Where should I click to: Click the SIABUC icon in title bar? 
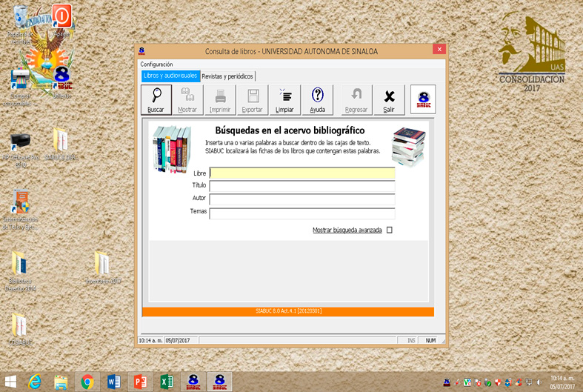(141, 51)
